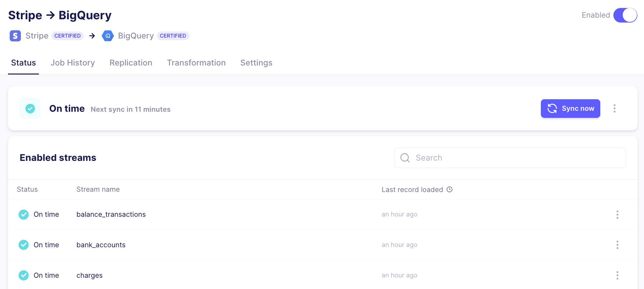Image resolution: width=644 pixels, height=289 pixels.
Task: Switch to the Job History tab
Action: point(73,63)
